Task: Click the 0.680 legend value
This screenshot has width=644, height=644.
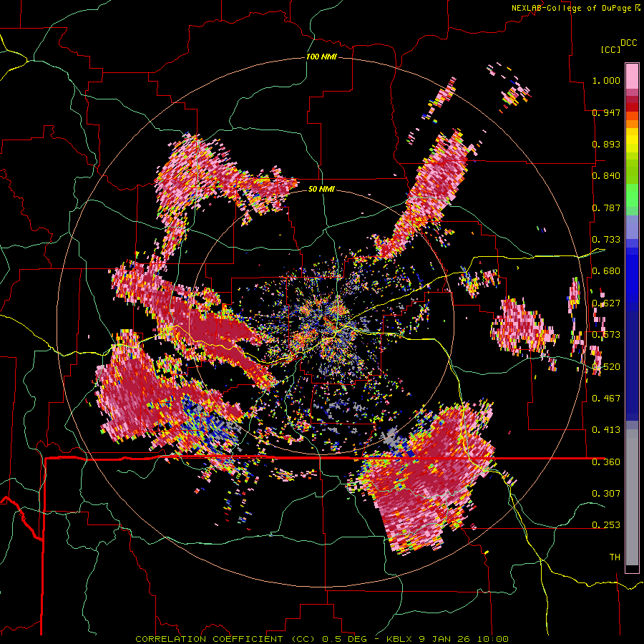Action: [x=606, y=270]
